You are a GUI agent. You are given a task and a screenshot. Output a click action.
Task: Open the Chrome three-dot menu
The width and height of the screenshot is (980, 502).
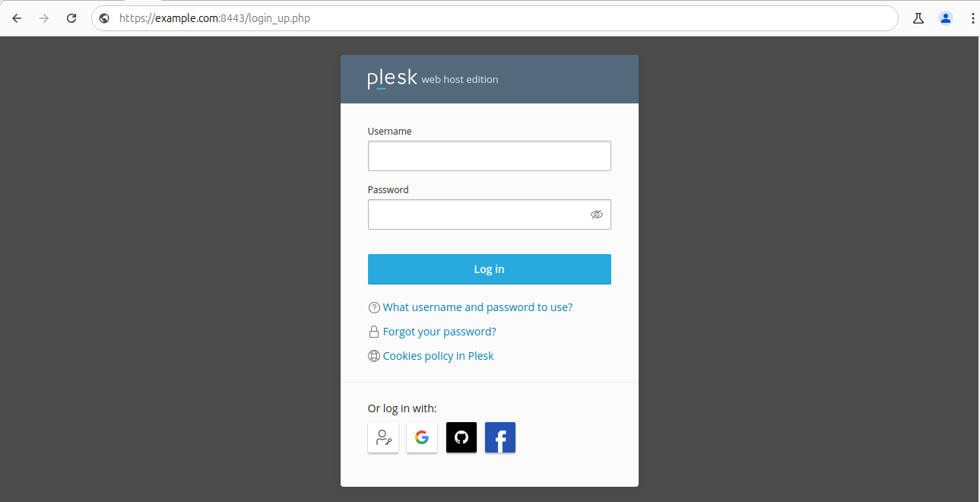(x=972, y=18)
